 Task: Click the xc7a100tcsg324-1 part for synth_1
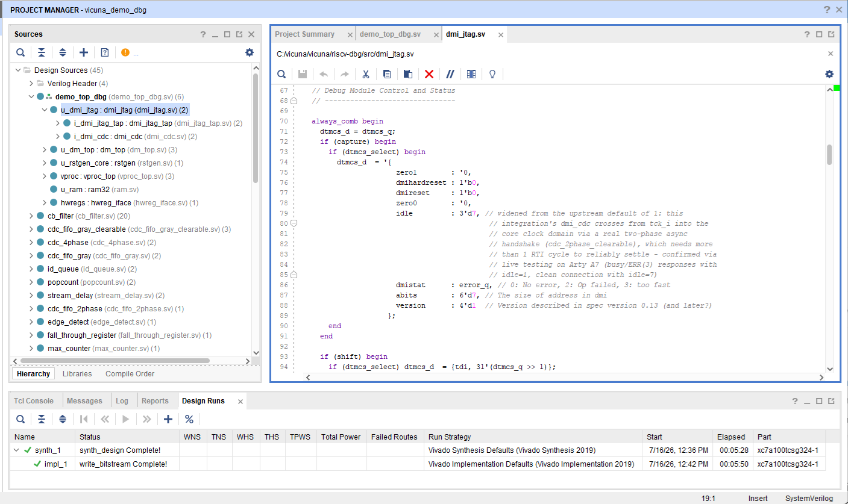[x=788, y=450]
